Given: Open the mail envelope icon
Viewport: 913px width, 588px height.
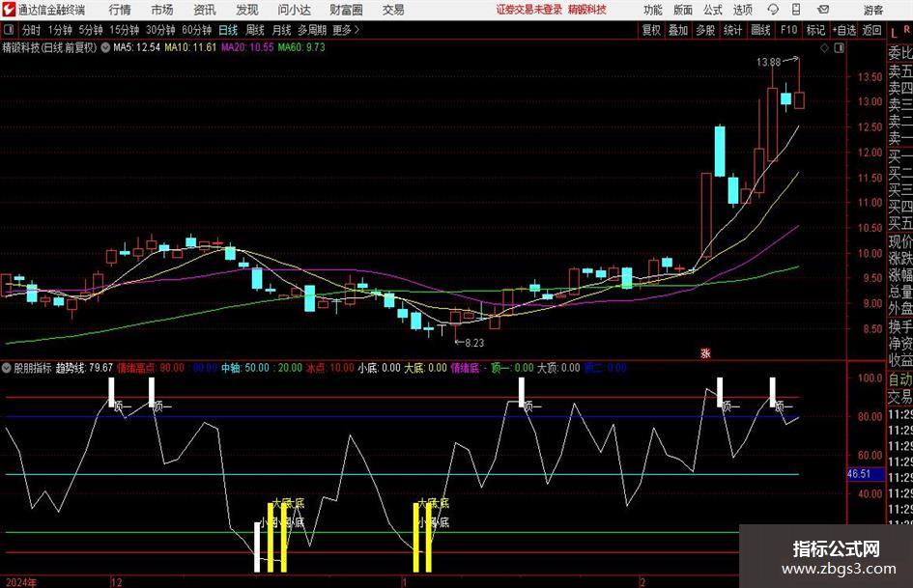Looking at the screenshot, I should tap(823, 10).
